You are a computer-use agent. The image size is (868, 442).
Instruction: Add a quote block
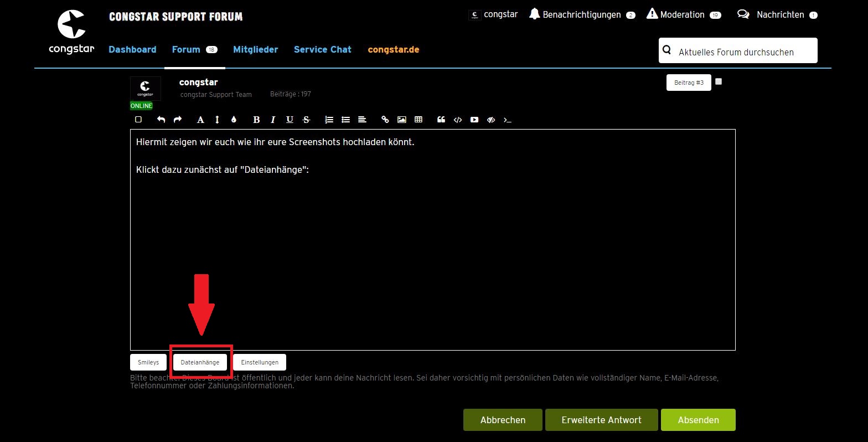click(x=441, y=120)
